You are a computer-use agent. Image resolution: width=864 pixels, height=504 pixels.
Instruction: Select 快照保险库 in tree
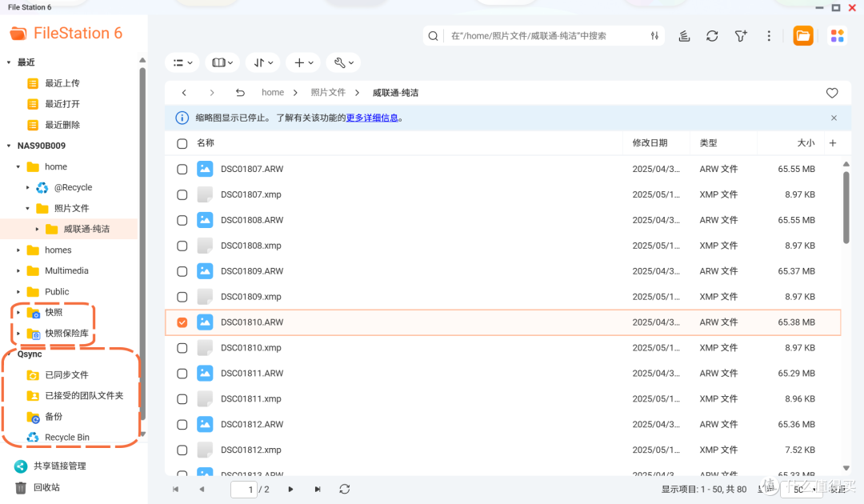click(66, 334)
